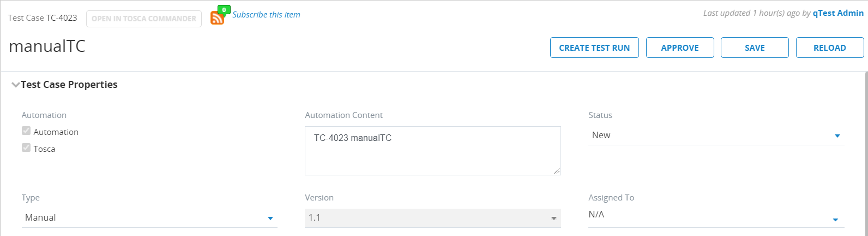
Task: Open the Status dropdown showing New
Action: [715, 135]
